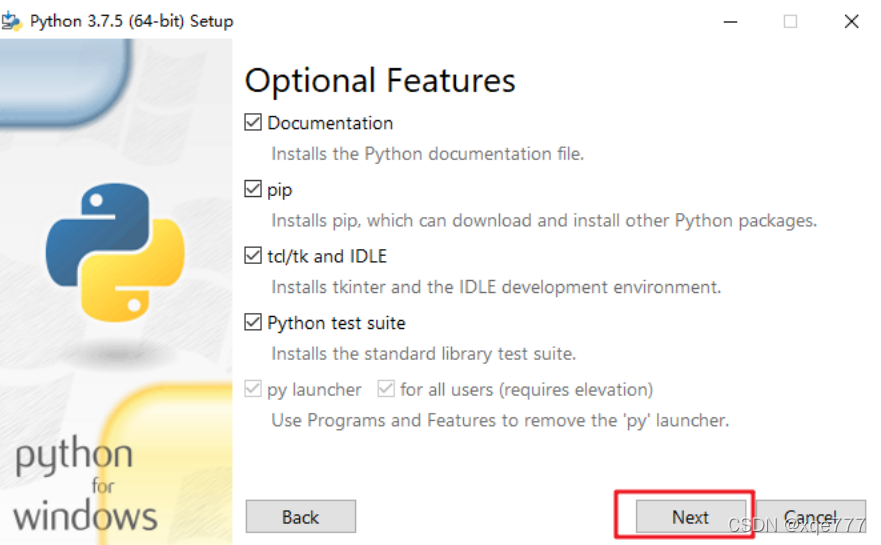This screenshot has width=881, height=545.
Task: Select the Documentation label text
Action: click(x=330, y=123)
